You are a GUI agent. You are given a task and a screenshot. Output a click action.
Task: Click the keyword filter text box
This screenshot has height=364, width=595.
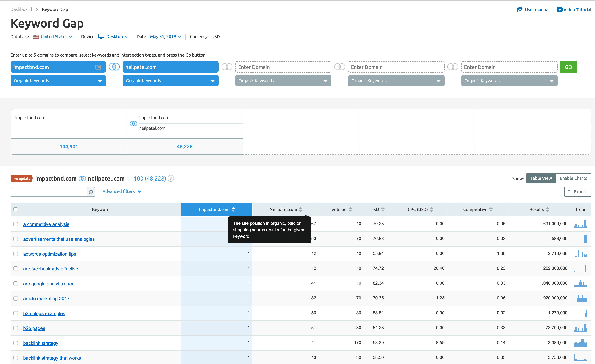[x=49, y=192]
